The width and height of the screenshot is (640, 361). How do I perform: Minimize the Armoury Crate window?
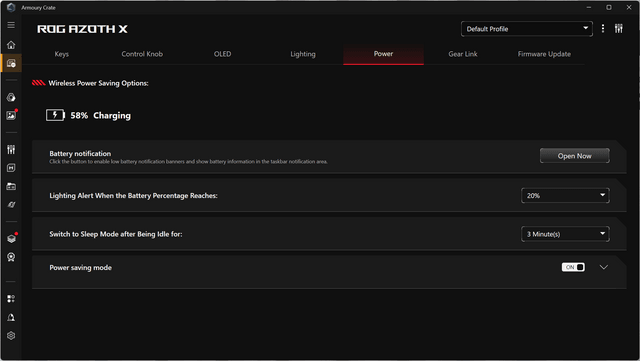tap(589, 7)
